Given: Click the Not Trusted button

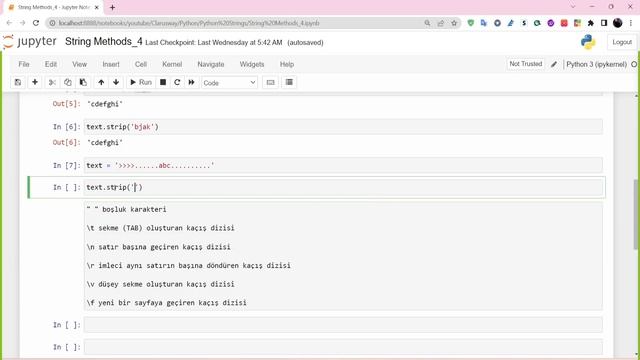Looking at the screenshot, I should click(526, 64).
